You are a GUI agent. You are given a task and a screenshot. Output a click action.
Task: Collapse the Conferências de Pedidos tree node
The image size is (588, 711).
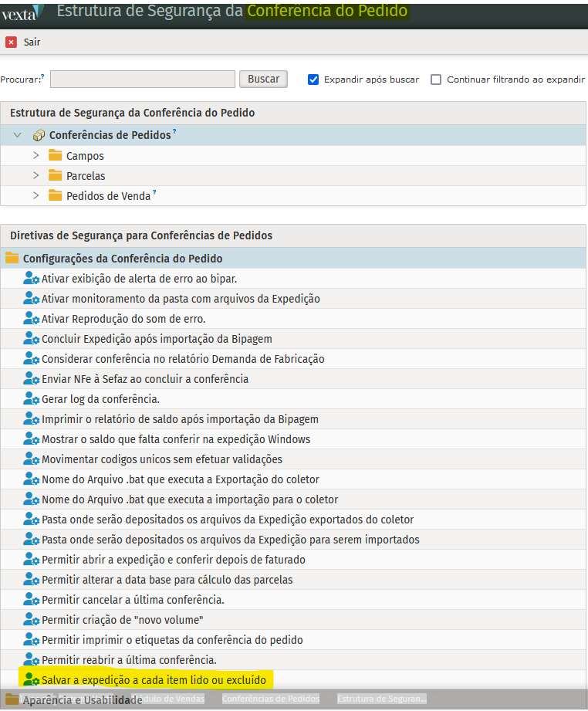coord(18,135)
